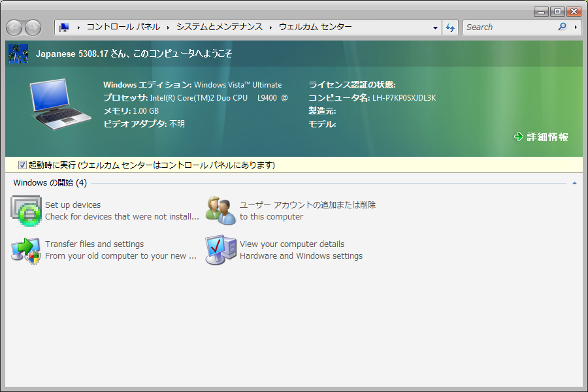This screenshot has width=588, height=392.
Task: Go to コントロール パネル breadcrumb
Action: 123,27
